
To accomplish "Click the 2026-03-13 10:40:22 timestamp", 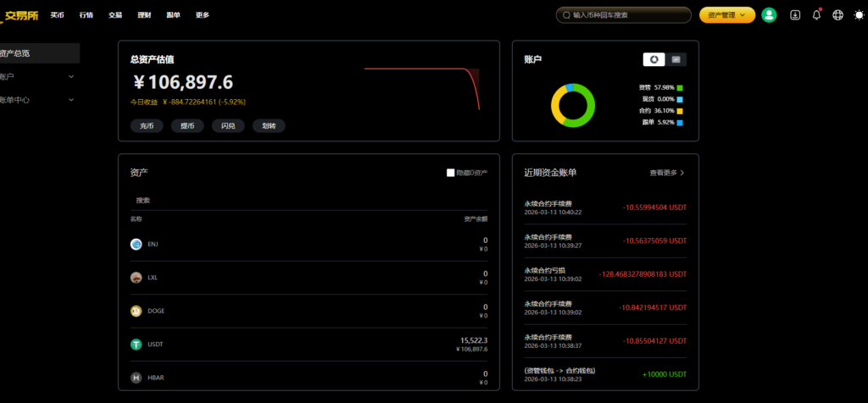I will pos(553,213).
